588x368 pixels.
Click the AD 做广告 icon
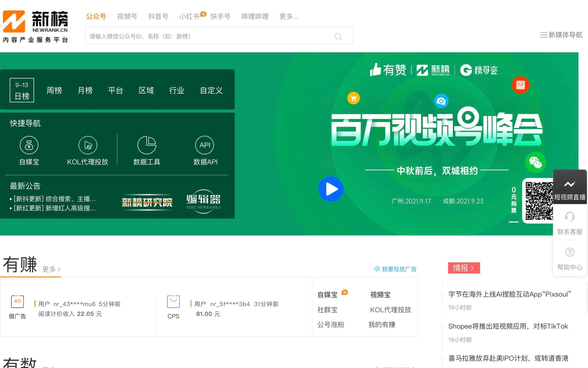(17, 301)
